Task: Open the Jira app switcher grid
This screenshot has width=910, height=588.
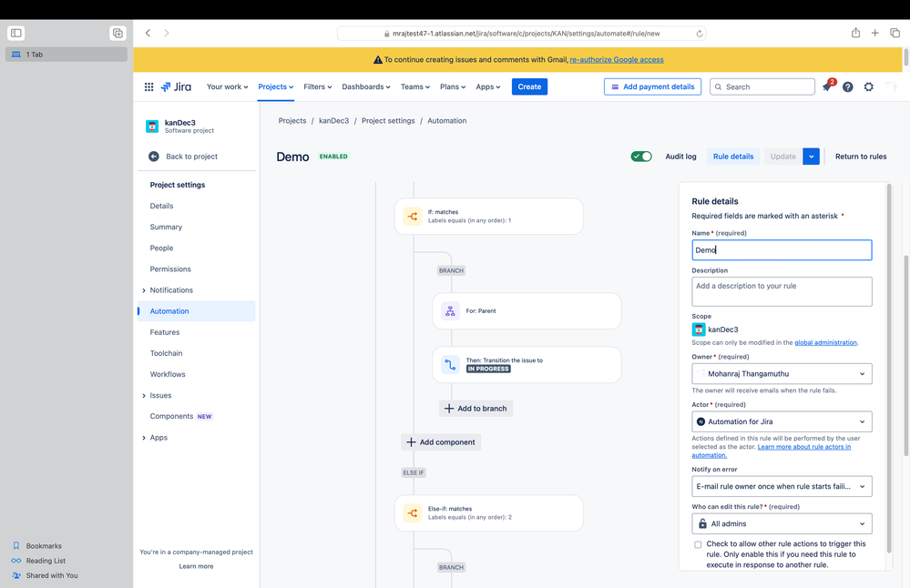Action: (148, 87)
